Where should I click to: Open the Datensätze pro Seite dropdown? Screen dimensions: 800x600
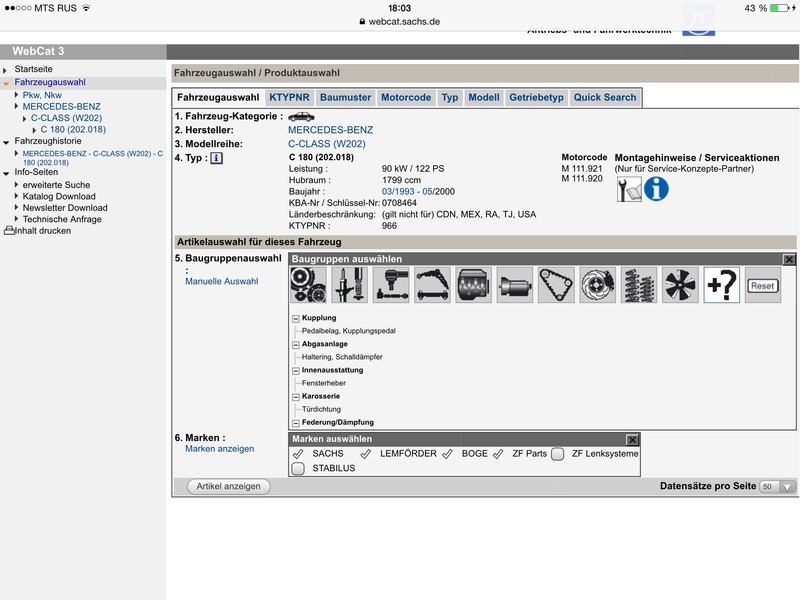pos(778,487)
